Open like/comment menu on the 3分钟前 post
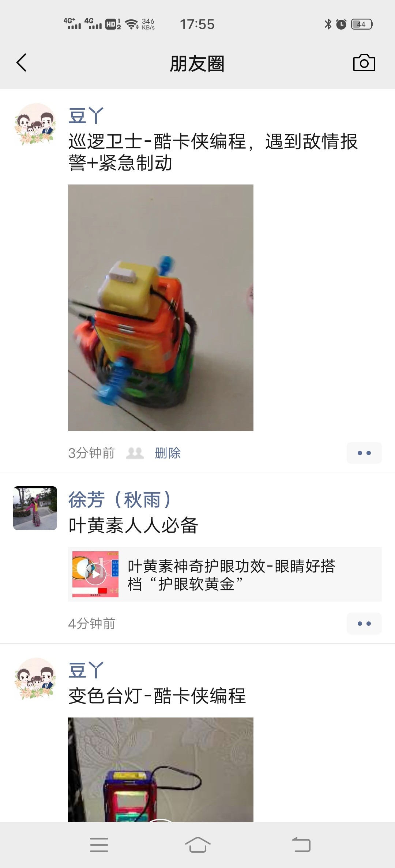 [x=364, y=453]
